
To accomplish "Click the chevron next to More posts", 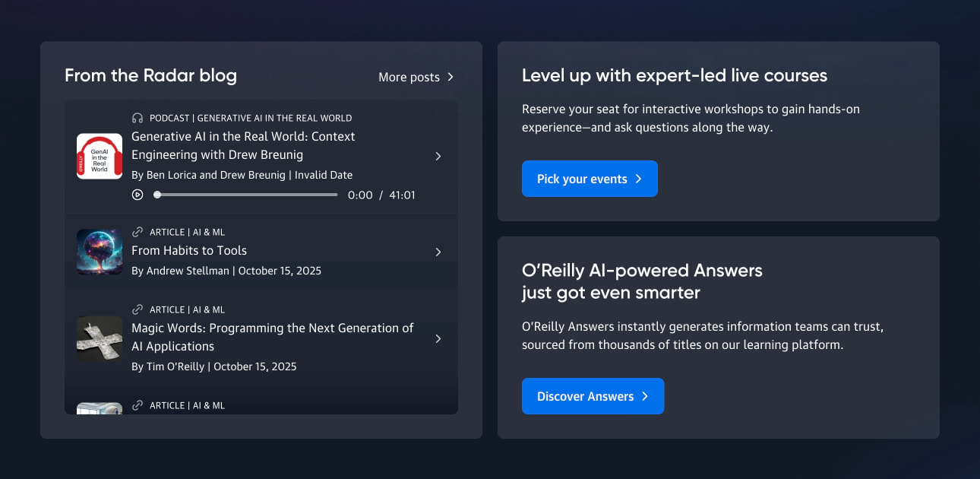I will pos(450,77).
